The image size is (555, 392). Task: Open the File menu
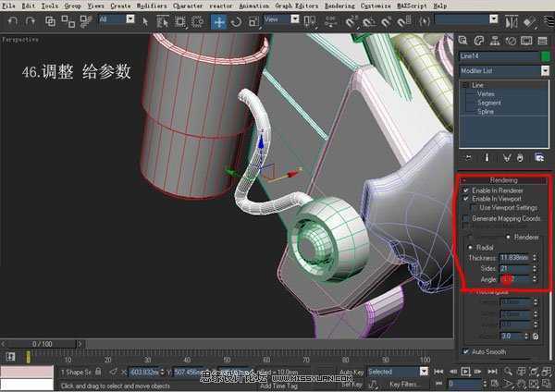click(8, 6)
